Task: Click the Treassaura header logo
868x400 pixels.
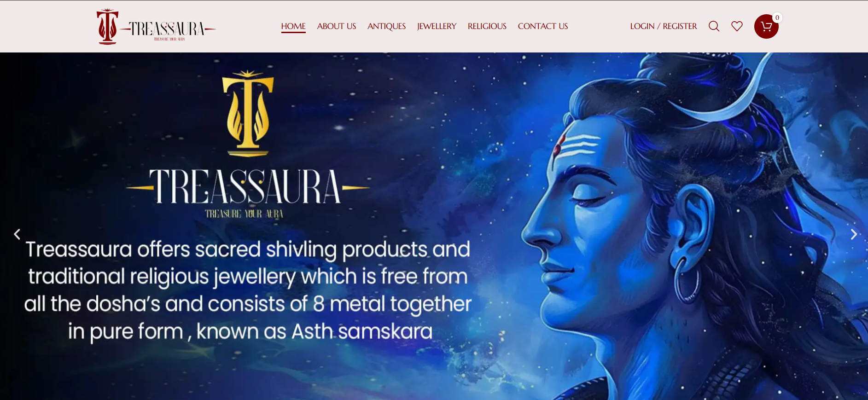Action: pos(156,27)
